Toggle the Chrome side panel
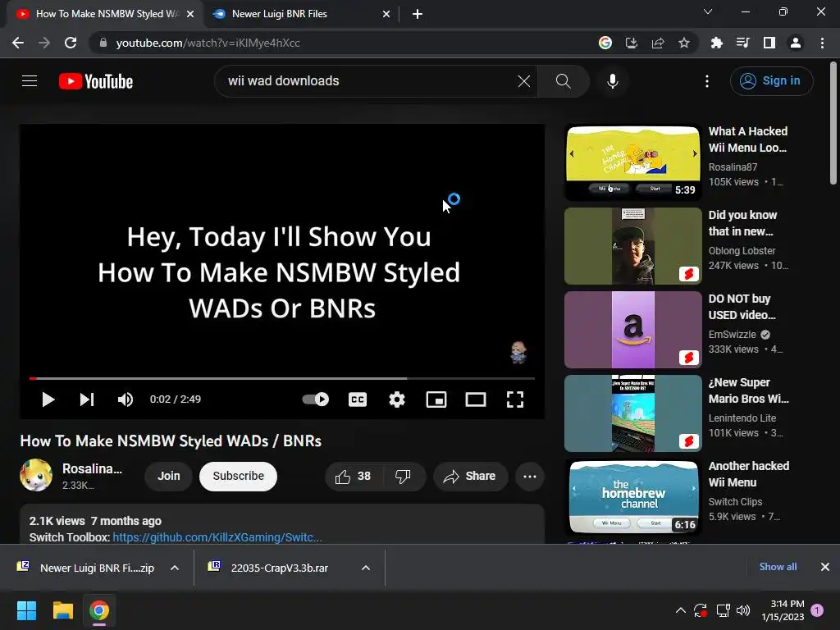 coord(769,43)
